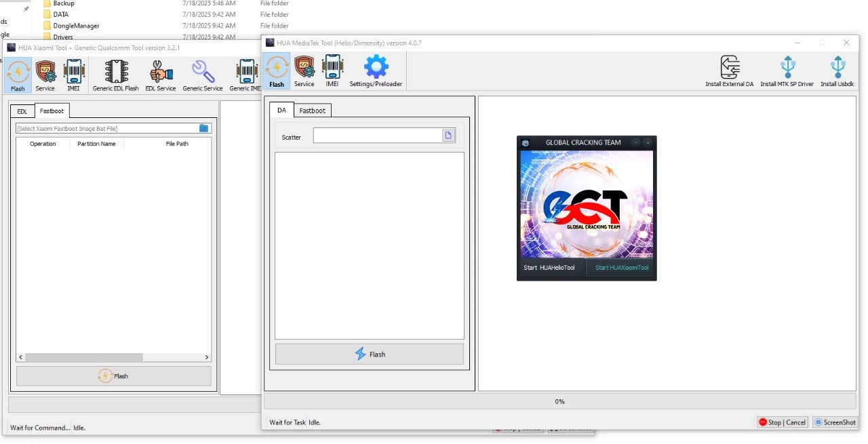The width and height of the screenshot is (868, 444).
Task: Select Flash icon in HUA Xiaomi Tool toolbar
Action: point(18,75)
